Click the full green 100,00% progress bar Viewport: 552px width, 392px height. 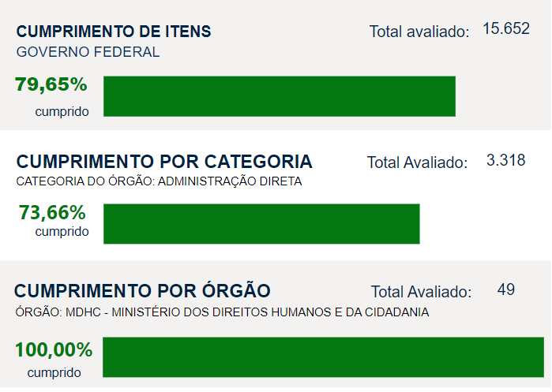pyautogui.click(x=323, y=357)
